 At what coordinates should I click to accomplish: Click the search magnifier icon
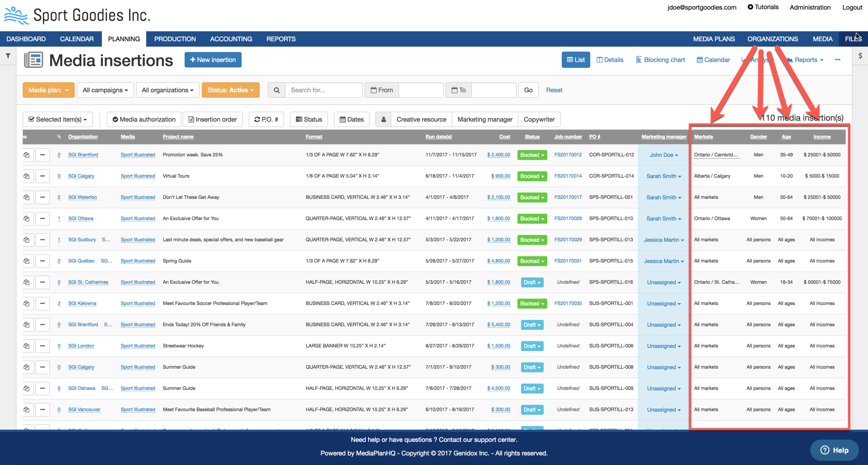[276, 90]
